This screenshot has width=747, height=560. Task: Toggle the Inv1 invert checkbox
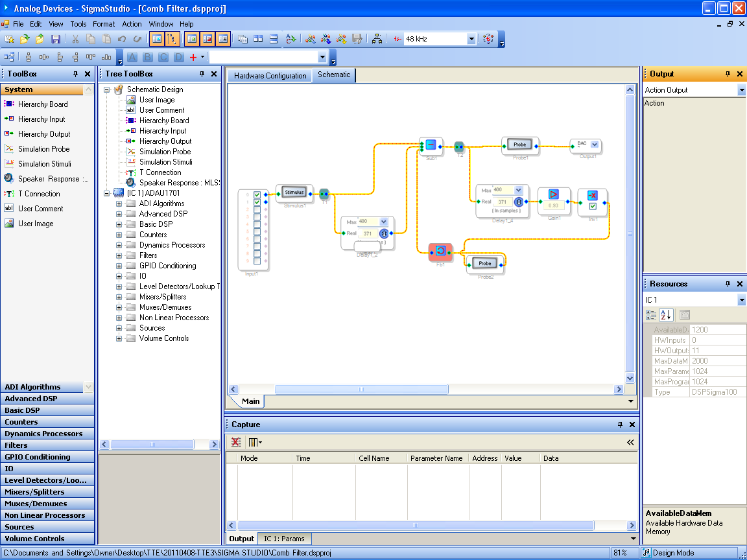[x=593, y=206]
